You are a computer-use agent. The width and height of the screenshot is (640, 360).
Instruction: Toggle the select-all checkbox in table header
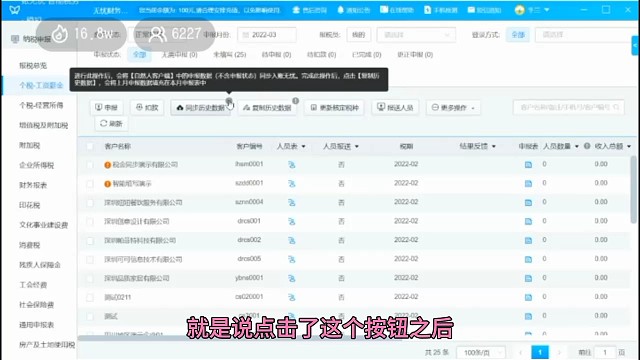pos(90,146)
